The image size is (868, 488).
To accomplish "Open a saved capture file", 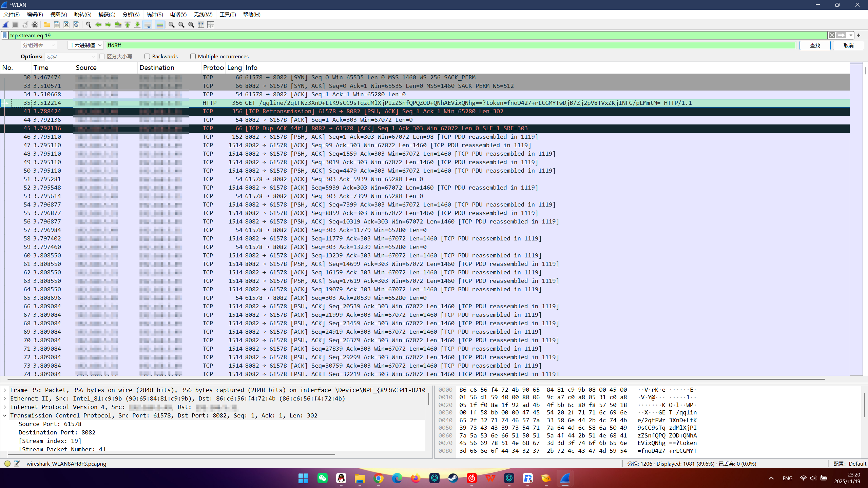I will 47,24.
